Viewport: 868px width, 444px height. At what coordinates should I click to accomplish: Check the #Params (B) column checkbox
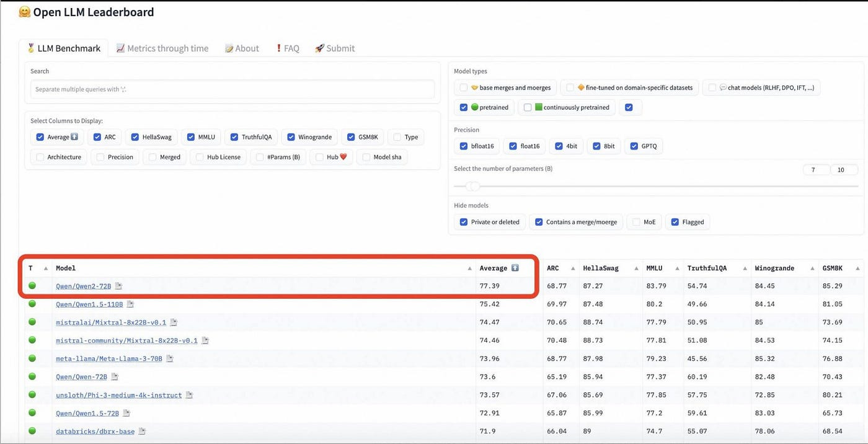pyautogui.click(x=260, y=158)
